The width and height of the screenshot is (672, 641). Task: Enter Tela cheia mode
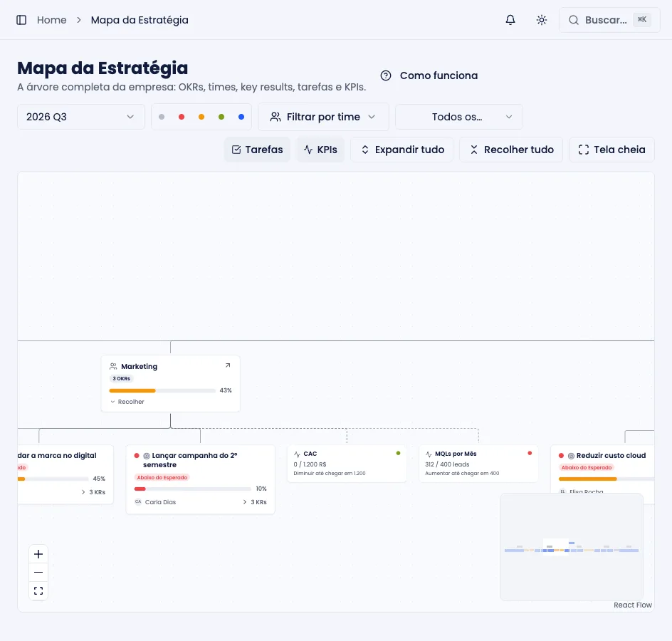[x=611, y=150]
